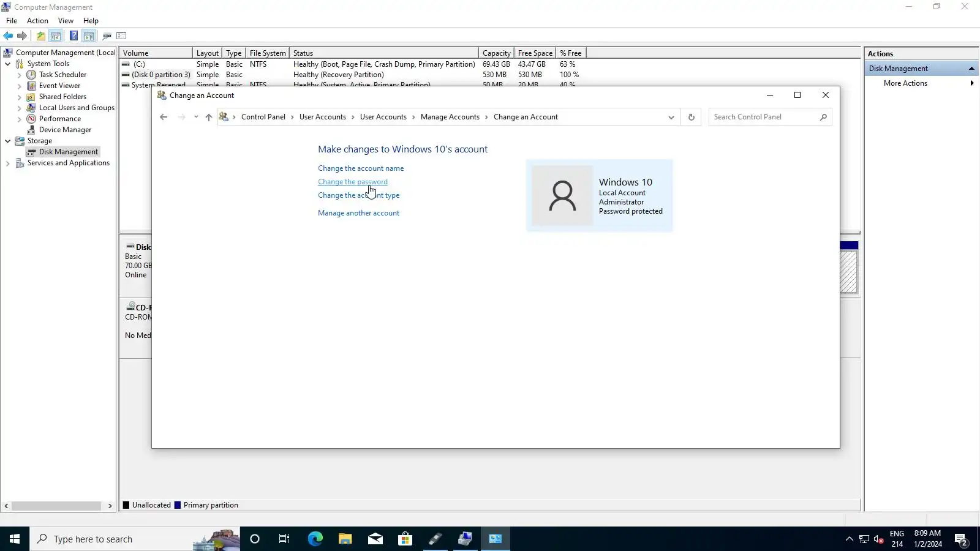980x551 pixels.
Task: Open Cortana circle icon on taskbar
Action: pyautogui.click(x=255, y=539)
